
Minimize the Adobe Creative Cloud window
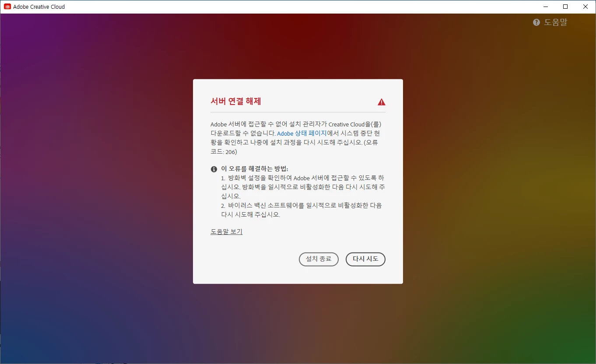(x=546, y=7)
